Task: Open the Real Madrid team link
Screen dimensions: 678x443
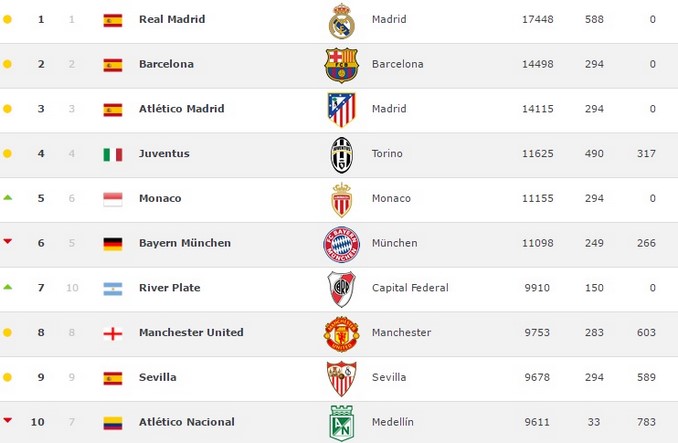Action: click(x=172, y=19)
